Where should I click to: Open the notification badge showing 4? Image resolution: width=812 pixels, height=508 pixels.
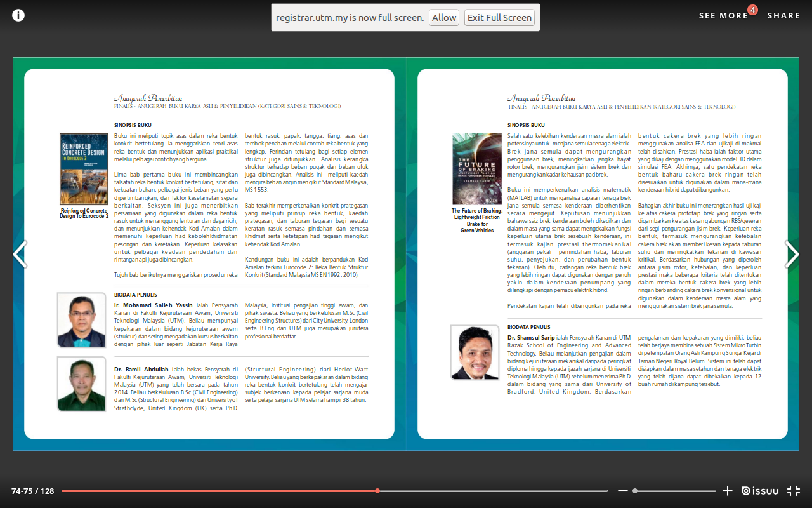[x=752, y=10]
